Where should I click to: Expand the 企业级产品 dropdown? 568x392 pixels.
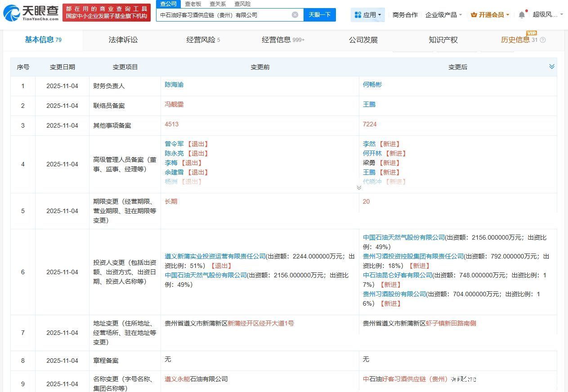tap(443, 15)
